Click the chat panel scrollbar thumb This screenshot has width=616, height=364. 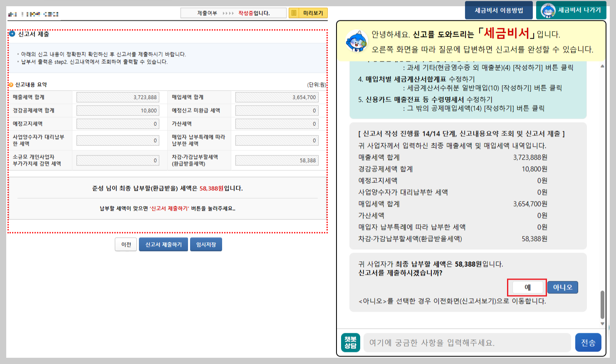pos(602,305)
